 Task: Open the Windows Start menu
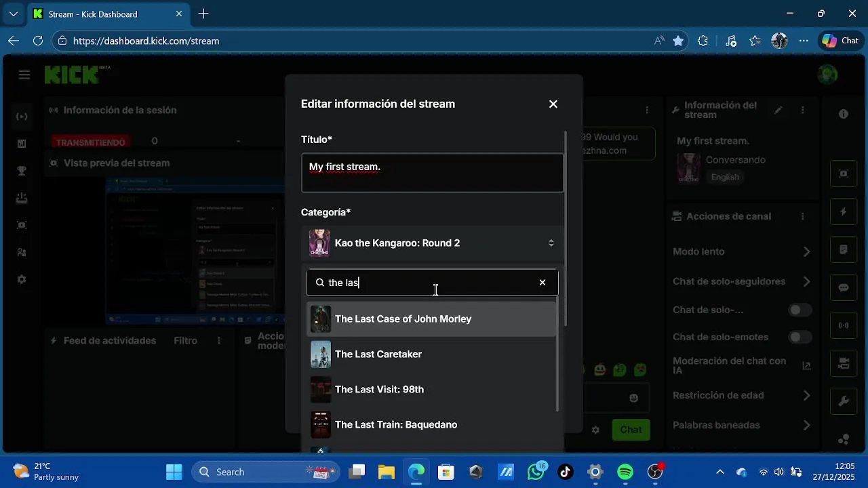point(174,472)
